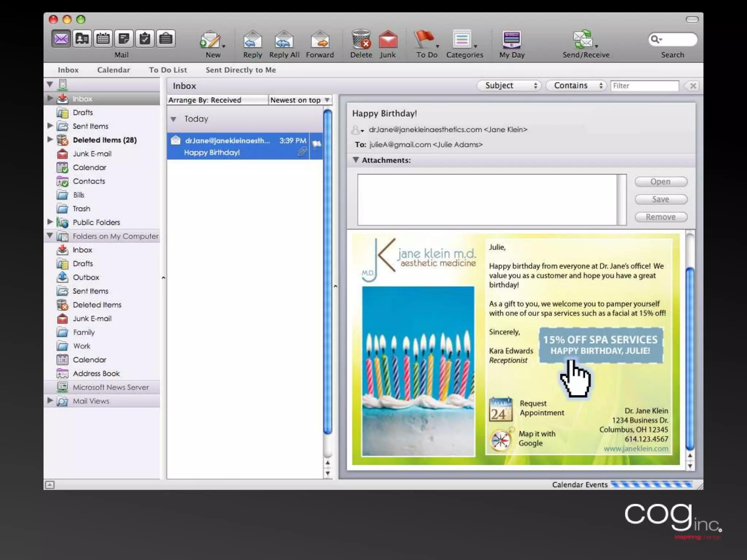Click the Forward envelope icon
Viewport: 747px width, 560px height.
(320, 40)
